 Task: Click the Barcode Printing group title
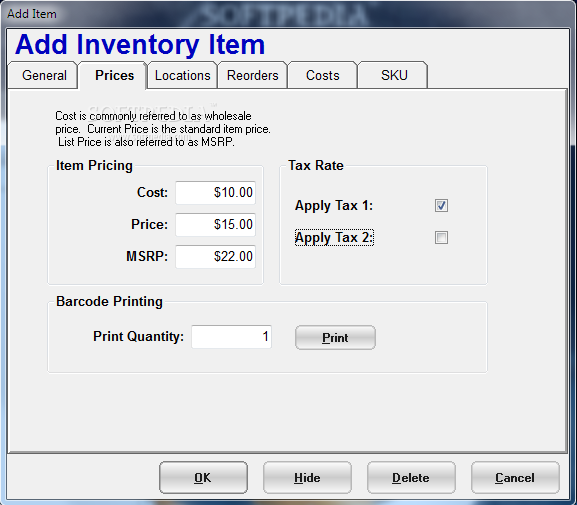pyautogui.click(x=109, y=301)
